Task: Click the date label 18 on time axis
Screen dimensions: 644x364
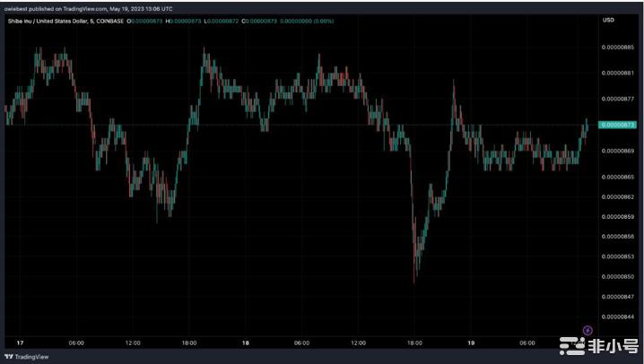Action: coord(245,342)
